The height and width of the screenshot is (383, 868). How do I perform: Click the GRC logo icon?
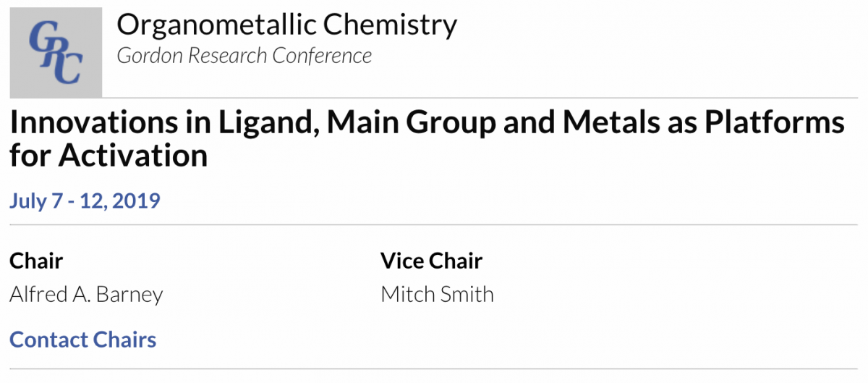pos(56,51)
